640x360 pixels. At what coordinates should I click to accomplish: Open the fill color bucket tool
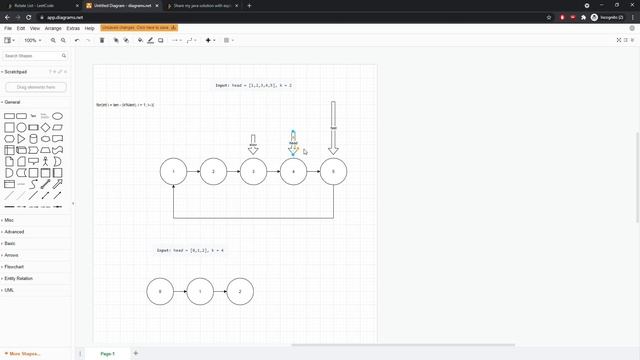tap(140, 40)
